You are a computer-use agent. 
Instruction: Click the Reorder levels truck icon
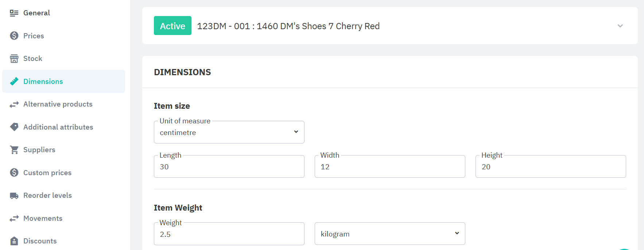pyautogui.click(x=14, y=196)
